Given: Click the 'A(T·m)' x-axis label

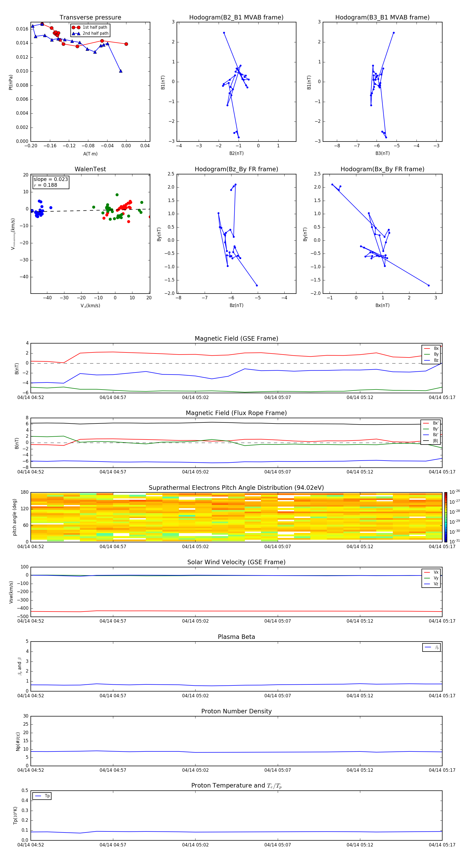Looking at the screenshot, I should (90, 154).
